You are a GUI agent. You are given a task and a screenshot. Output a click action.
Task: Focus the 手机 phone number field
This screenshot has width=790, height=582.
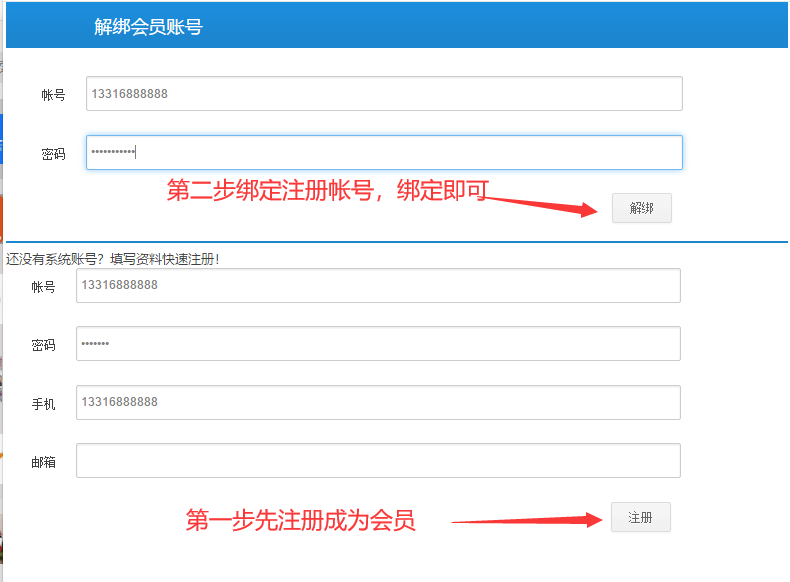click(x=378, y=403)
